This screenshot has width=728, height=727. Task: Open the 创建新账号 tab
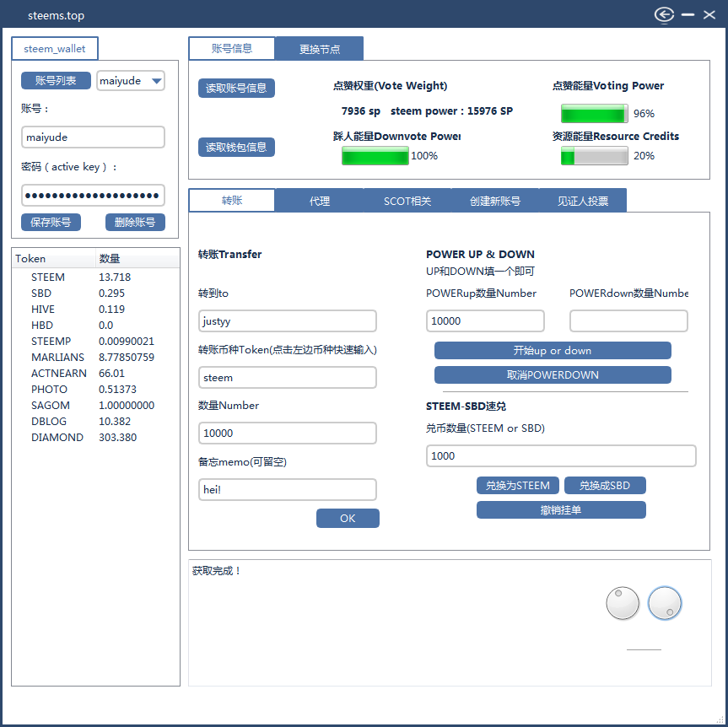pos(495,201)
